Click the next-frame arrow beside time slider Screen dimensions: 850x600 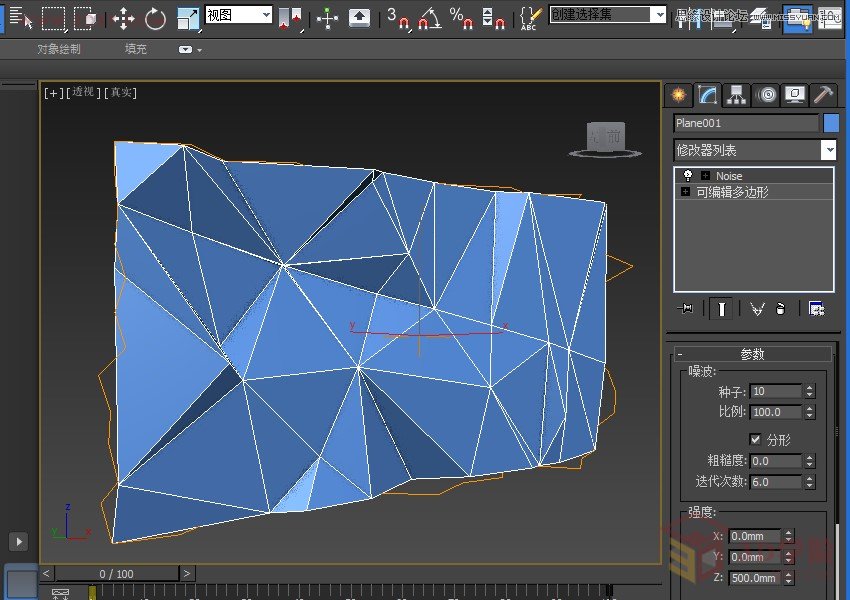click(185, 573)
